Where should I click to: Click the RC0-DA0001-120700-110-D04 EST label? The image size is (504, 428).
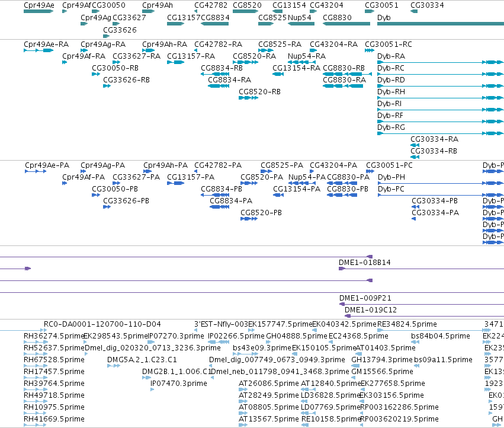pos(102,324)
